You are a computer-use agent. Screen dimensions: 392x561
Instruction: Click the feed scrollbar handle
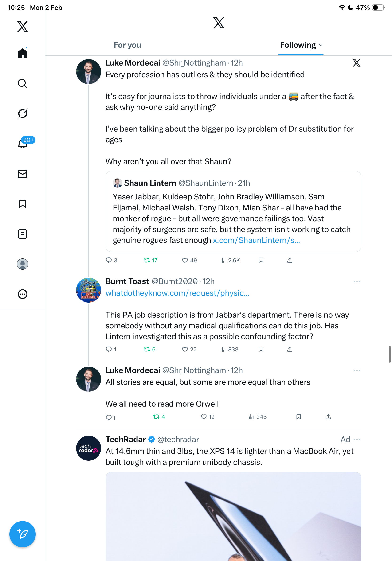click(390, 354)
